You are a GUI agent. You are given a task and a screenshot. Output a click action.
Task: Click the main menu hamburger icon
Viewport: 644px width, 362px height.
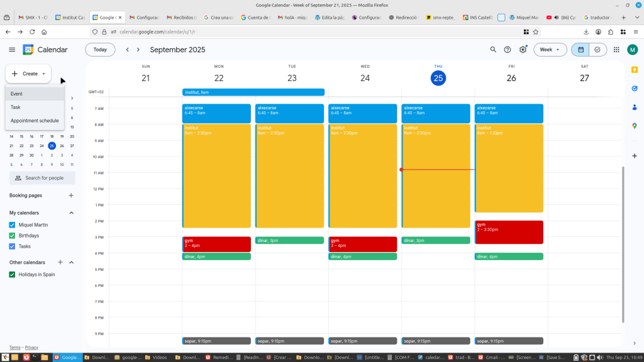point(12,50)
